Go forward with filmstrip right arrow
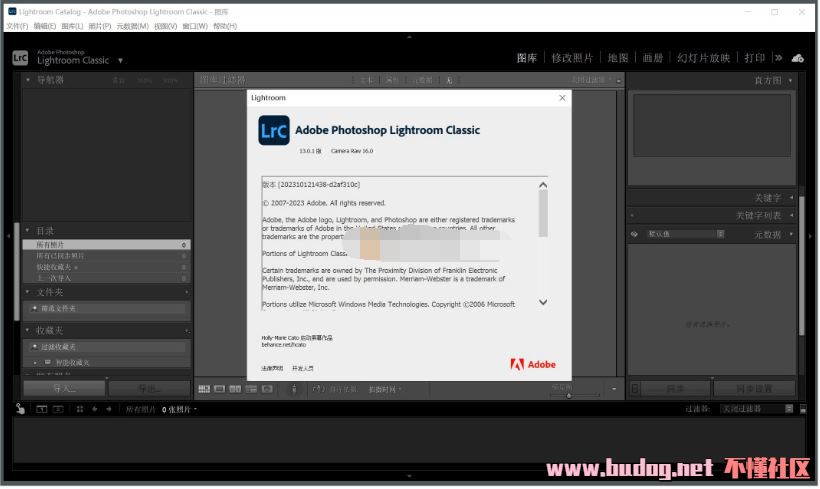The image size is (820, 489). 109,410
